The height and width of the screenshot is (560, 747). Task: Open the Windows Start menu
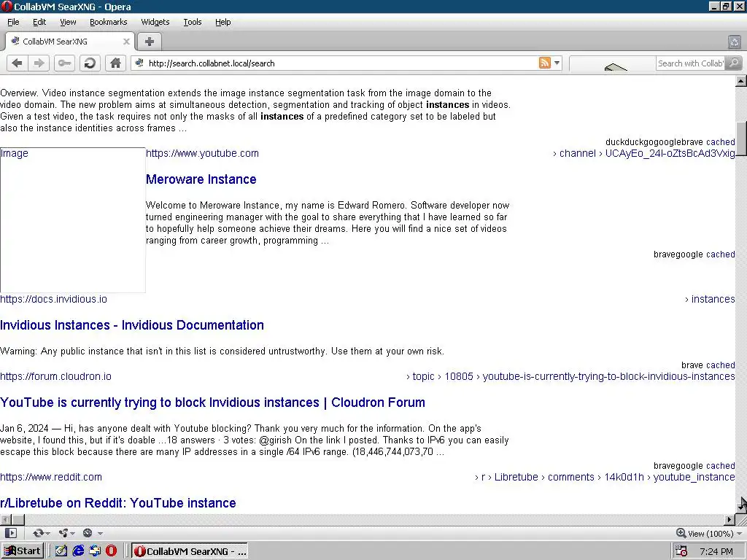[23, 551]
